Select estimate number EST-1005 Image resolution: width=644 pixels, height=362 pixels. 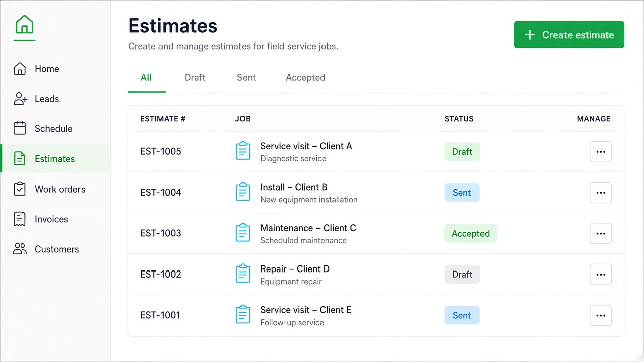pos(160,152)
